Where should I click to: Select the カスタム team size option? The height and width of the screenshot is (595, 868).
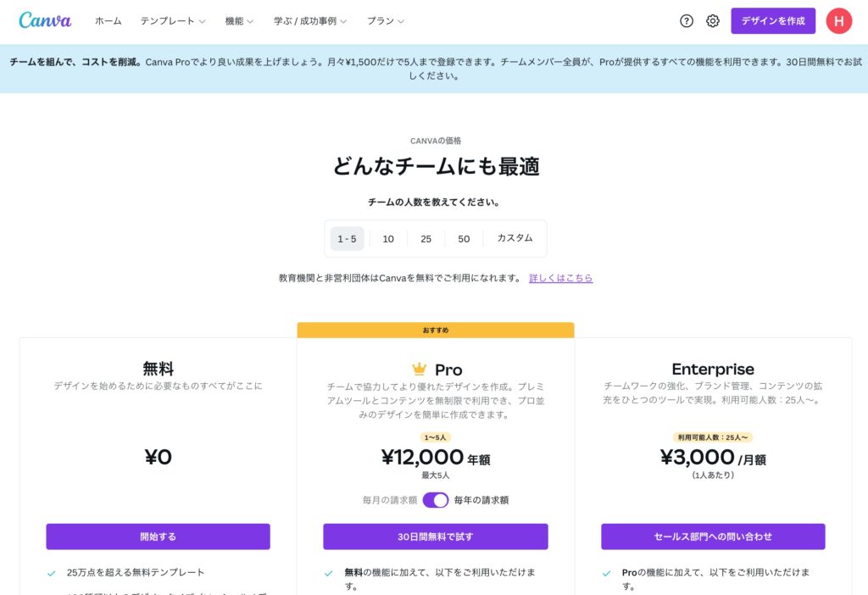click(515, 238)
